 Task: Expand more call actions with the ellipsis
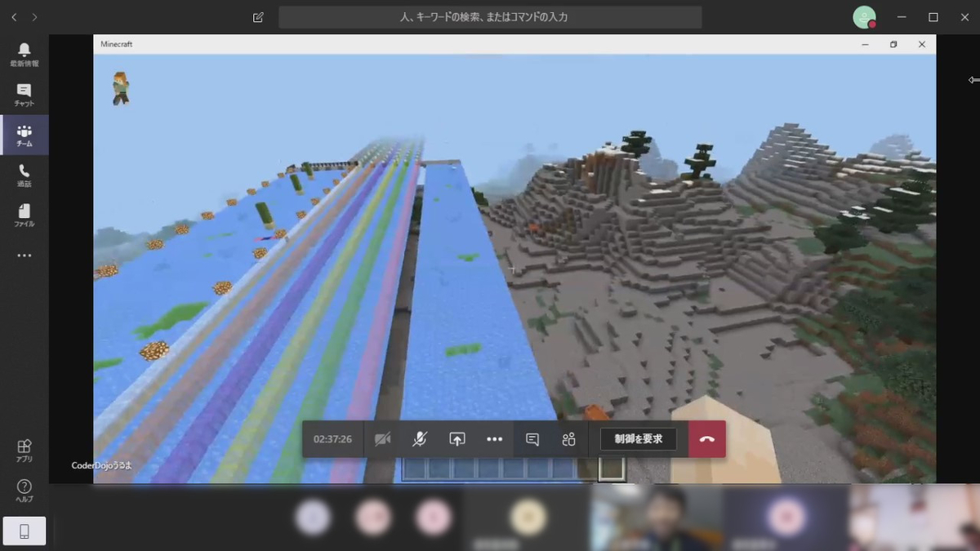coord(494,438)
